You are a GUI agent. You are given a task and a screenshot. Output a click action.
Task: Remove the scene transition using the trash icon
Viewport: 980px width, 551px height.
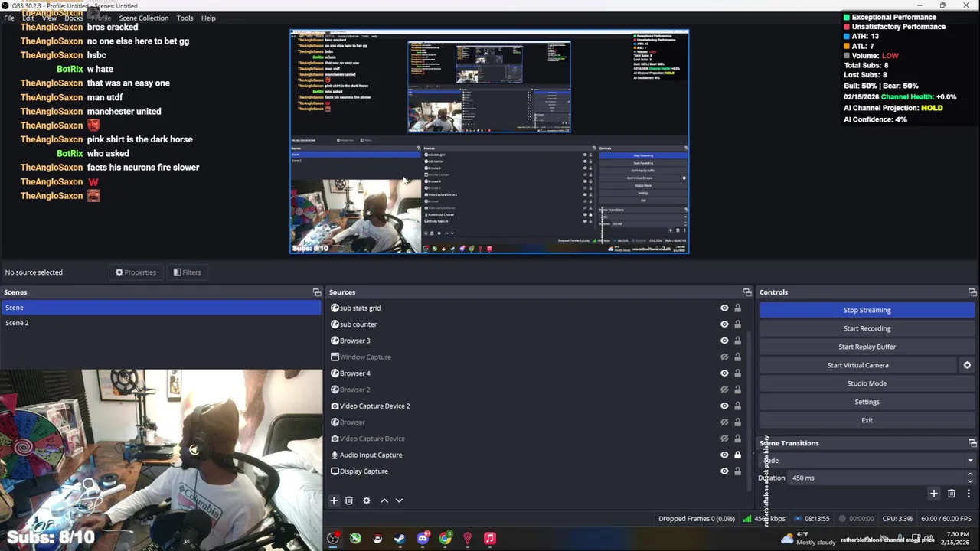pyautogui.click(x=952, y=494)
